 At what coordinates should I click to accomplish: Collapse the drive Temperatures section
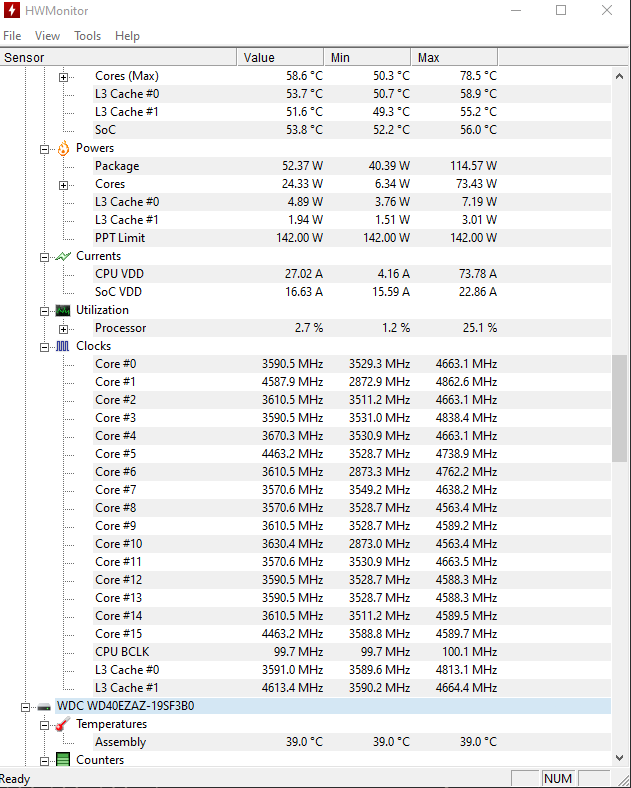coord(45,725)
